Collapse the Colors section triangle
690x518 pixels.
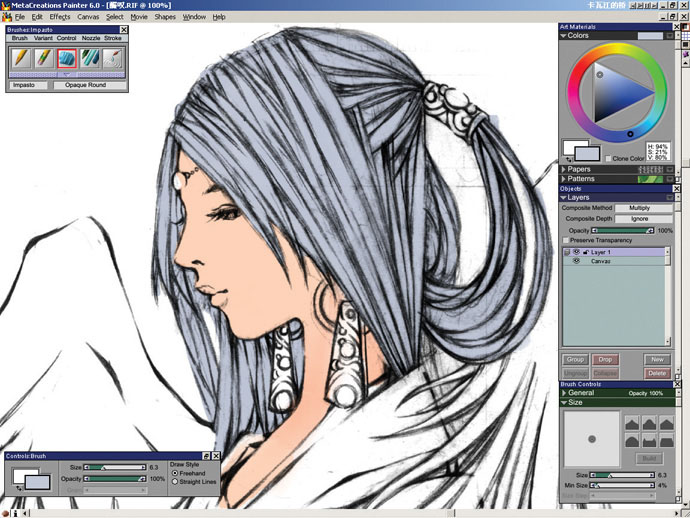point(563,36)
